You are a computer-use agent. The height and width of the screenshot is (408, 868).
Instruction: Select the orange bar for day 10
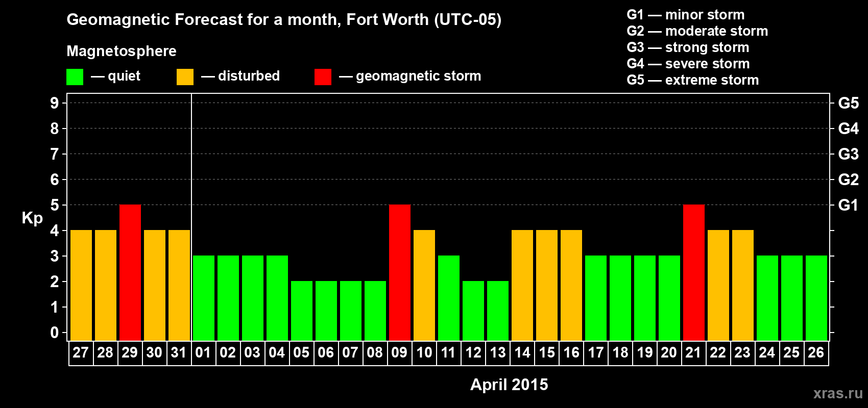click(424, 286)
